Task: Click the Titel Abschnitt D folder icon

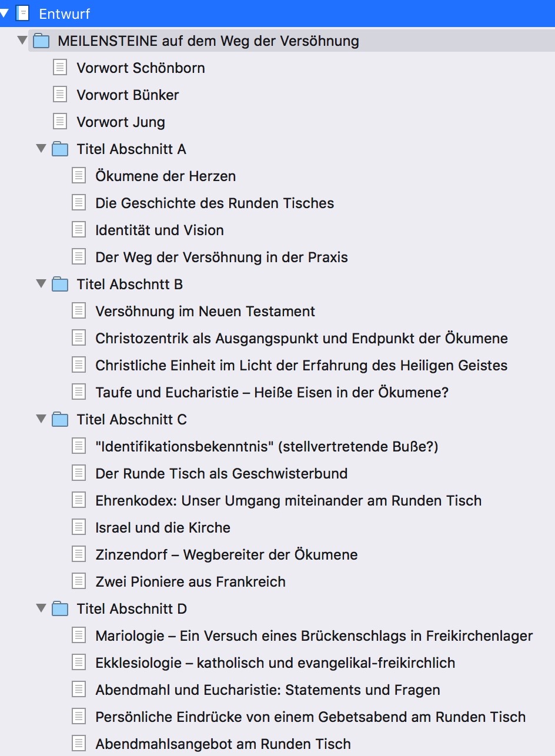Action: pos(60,609)
